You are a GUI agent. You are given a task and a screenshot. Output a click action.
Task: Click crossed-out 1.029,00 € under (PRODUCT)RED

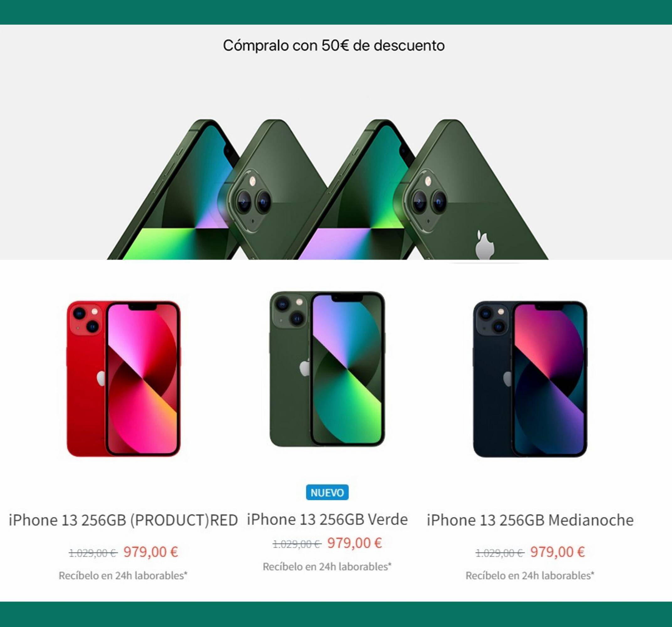[x=93, y=553]
